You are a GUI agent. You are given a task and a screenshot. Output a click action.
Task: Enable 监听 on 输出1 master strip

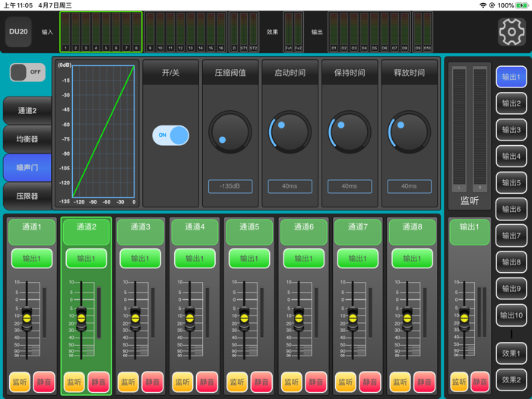[x=459, y=382]
